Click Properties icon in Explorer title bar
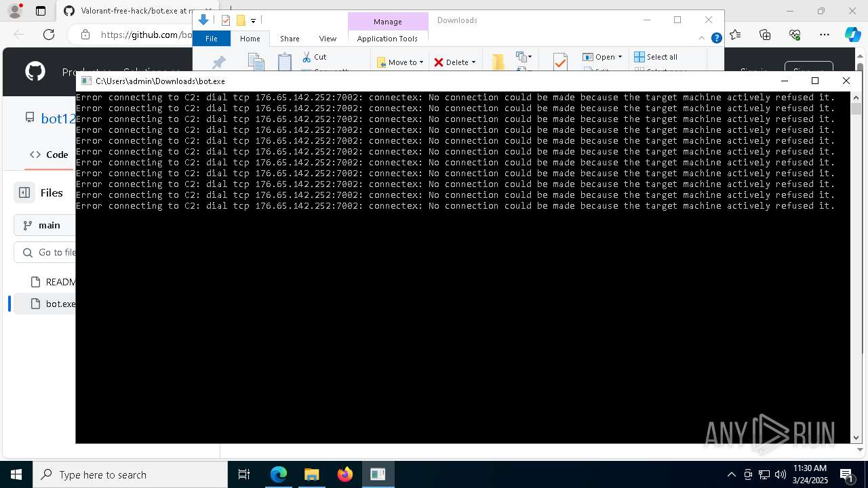 click(x=226, y=20)
